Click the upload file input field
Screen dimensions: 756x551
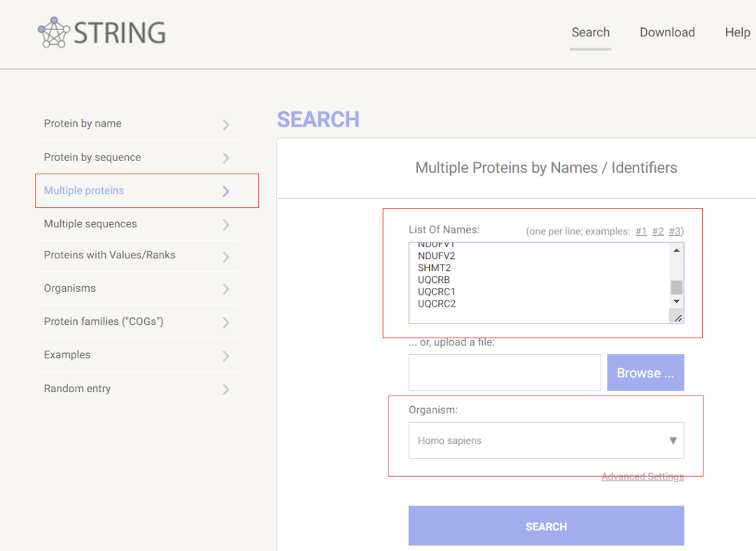[x=505, y=372]
